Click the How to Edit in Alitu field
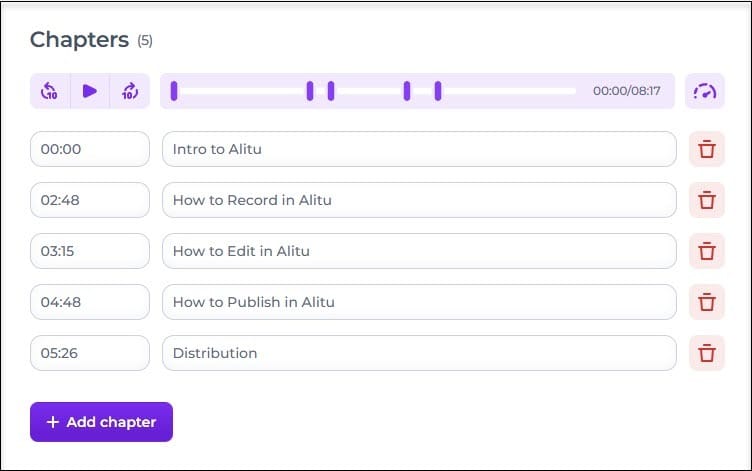This screenshot has width=752, height=471. click(419, 251)
